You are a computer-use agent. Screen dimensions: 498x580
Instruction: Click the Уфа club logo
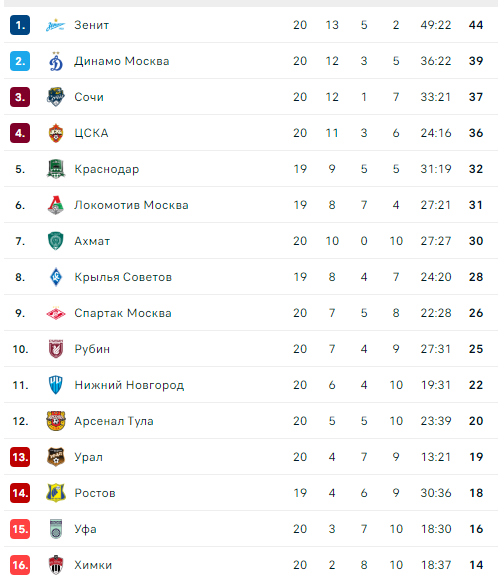coord(55,529)
